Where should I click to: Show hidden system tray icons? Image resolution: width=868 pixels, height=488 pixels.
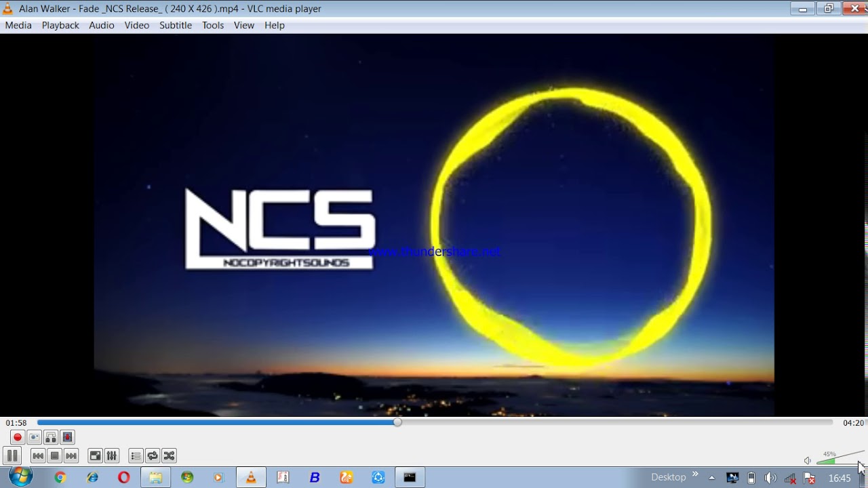711,478
